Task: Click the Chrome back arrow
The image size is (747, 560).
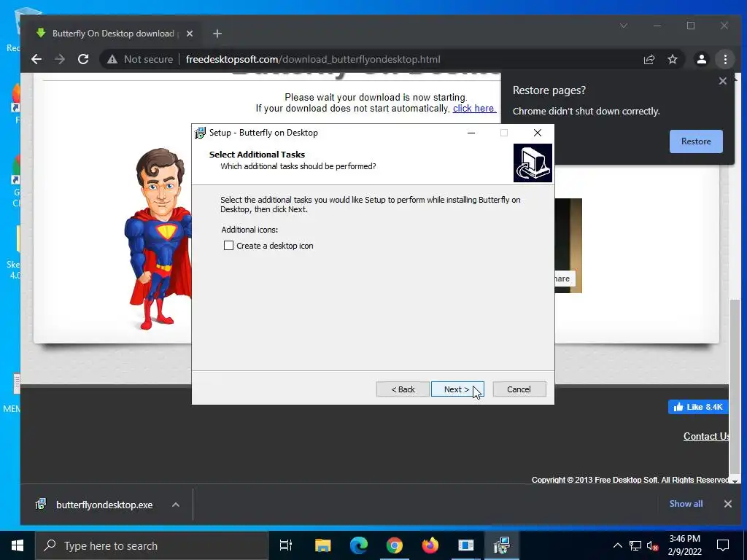Action: pos(36,59)
